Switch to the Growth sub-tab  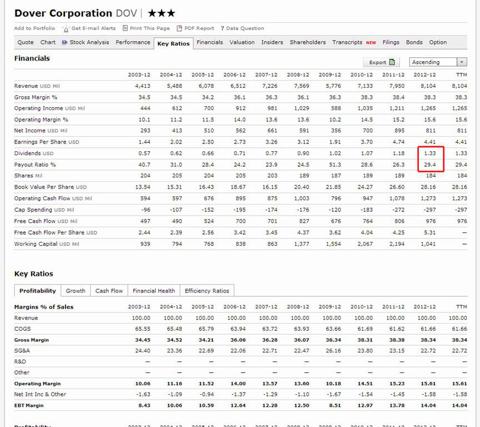pos(75,291)
